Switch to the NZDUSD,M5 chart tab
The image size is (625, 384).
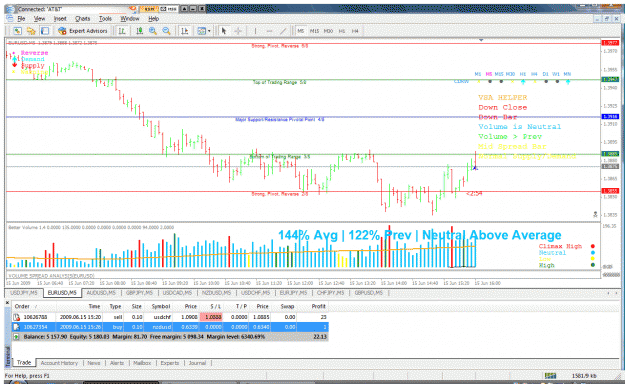pyautogui.click(x=216, y=293)
